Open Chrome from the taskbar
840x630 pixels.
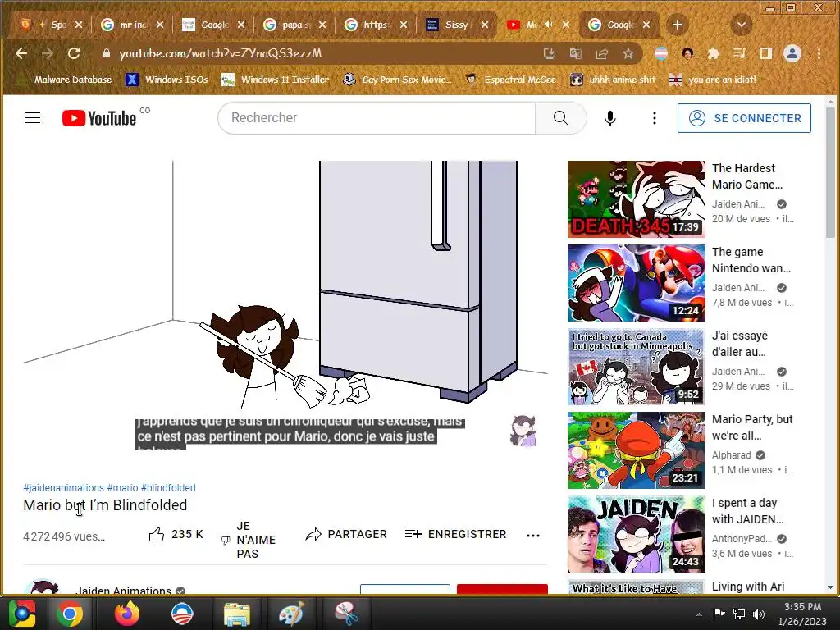(x=70, y=614)
